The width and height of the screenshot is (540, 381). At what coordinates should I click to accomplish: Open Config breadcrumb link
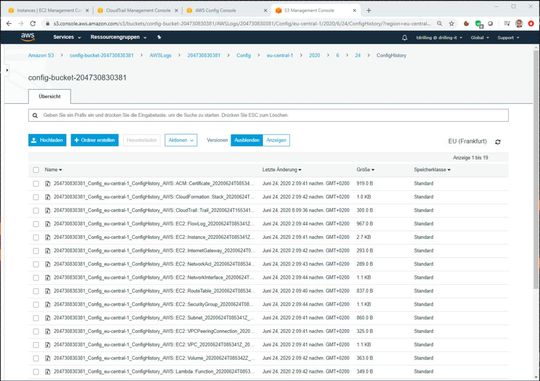tap(243, 55)
